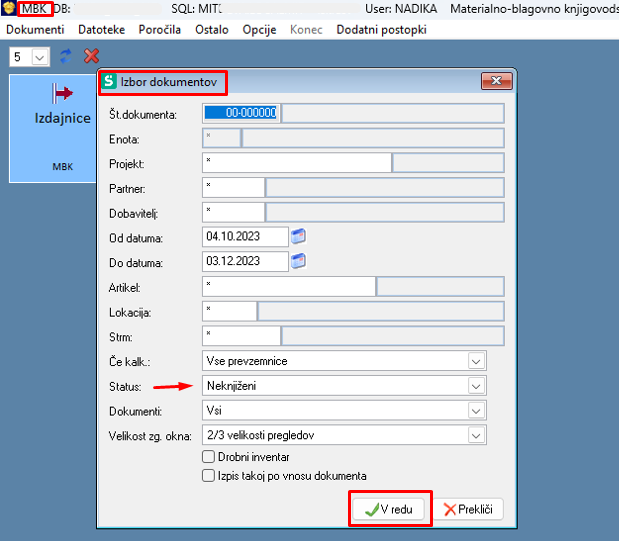Enable the Drobni inventar checkbox
The image size is (619, 541).
point(208,457)
